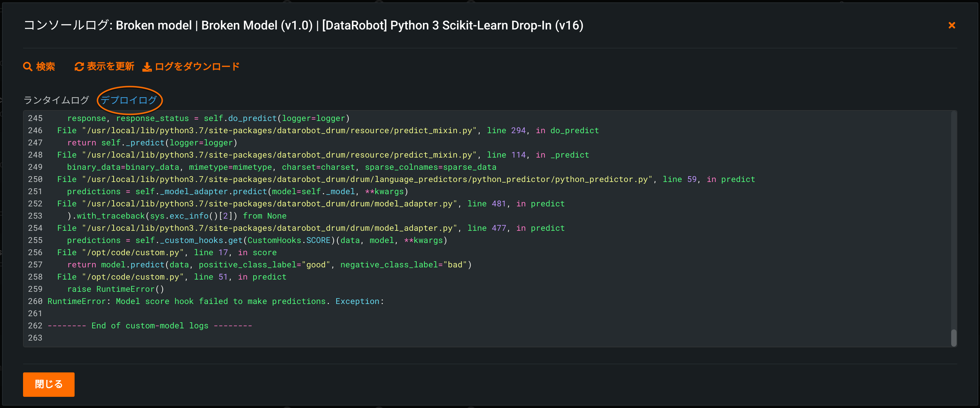Close the console log dialog with X

pyautogui.click(x=952, y=25)
